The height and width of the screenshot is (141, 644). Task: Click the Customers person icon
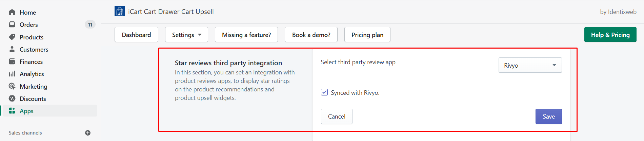coord(12,49)
